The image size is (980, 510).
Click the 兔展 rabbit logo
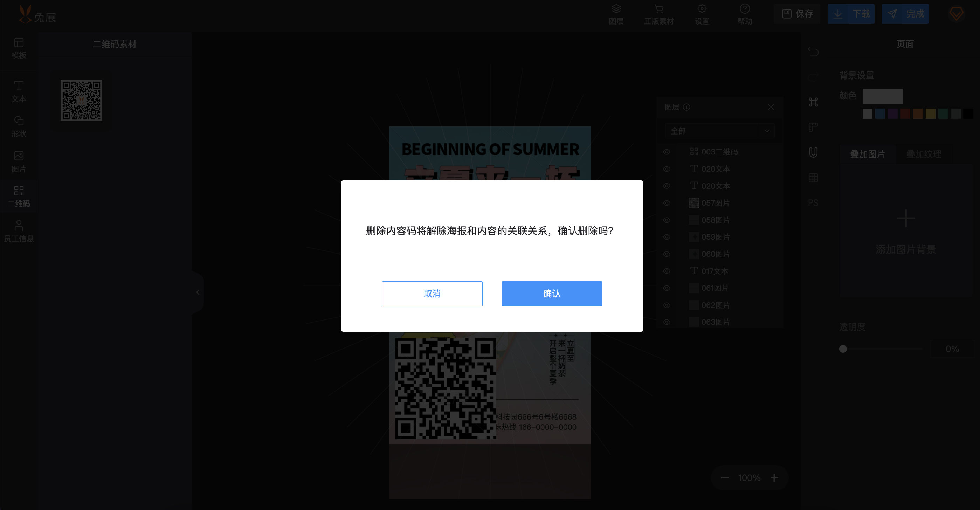click(x=37, y=14)
